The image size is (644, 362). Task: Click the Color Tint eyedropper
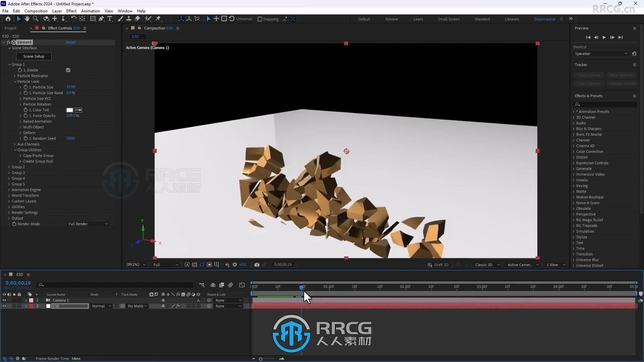(78, 110)
